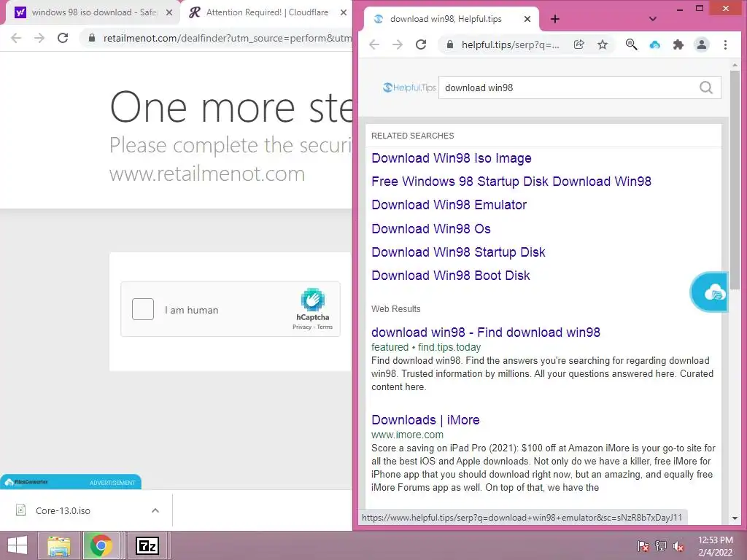Open 7-Zip from the taskbar
Screen dimensions: 747x560
click(x=147, y=545)
